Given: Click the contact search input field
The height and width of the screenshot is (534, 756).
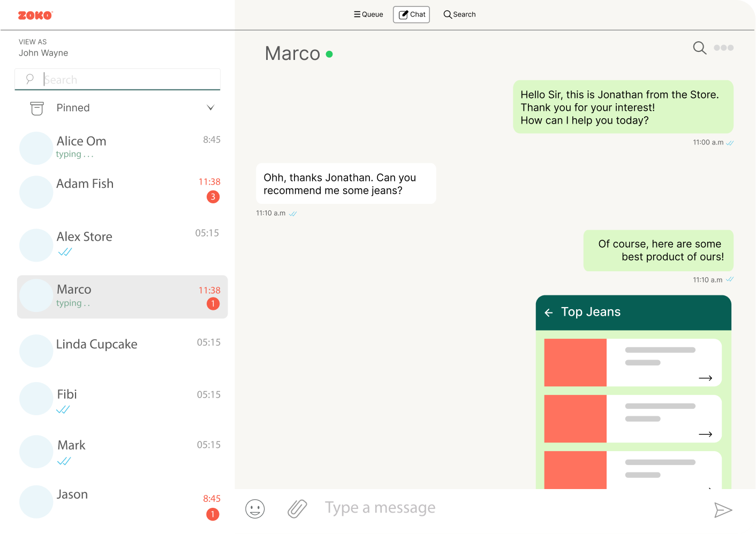Looking at the screenshot, I should (x=117, y=79).
